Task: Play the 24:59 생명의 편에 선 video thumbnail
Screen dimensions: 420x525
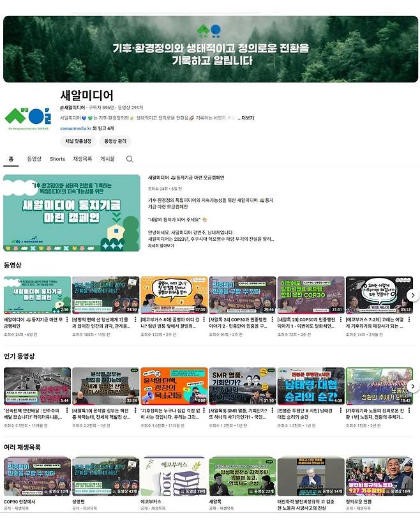Action: tap(106, 295)
